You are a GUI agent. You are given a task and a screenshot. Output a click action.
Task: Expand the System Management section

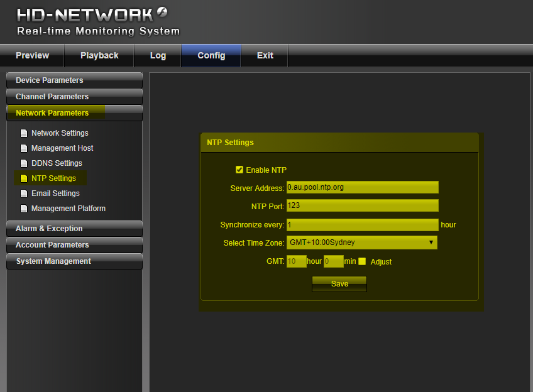point(74,261)
